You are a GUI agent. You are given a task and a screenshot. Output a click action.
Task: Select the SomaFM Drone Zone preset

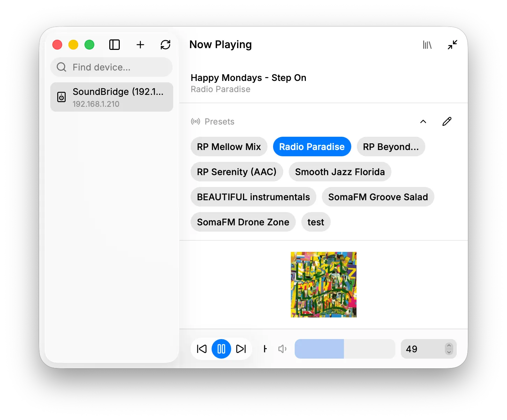point(243,222)
